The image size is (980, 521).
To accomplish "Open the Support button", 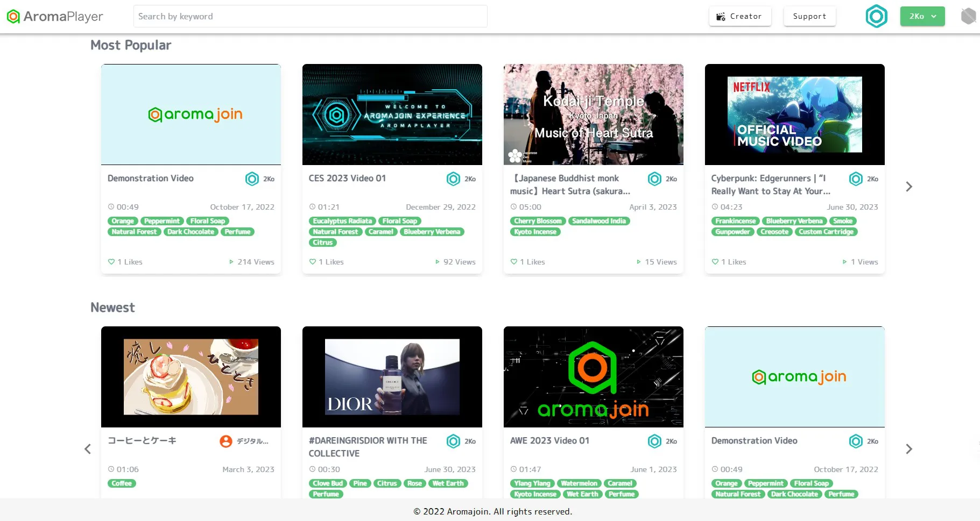I will 809,16.
